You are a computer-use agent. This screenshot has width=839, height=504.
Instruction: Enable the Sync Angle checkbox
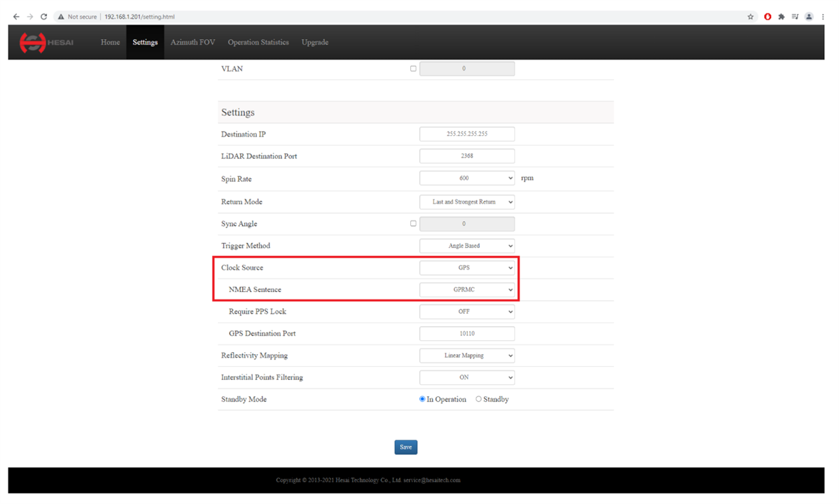pos(413,224)
